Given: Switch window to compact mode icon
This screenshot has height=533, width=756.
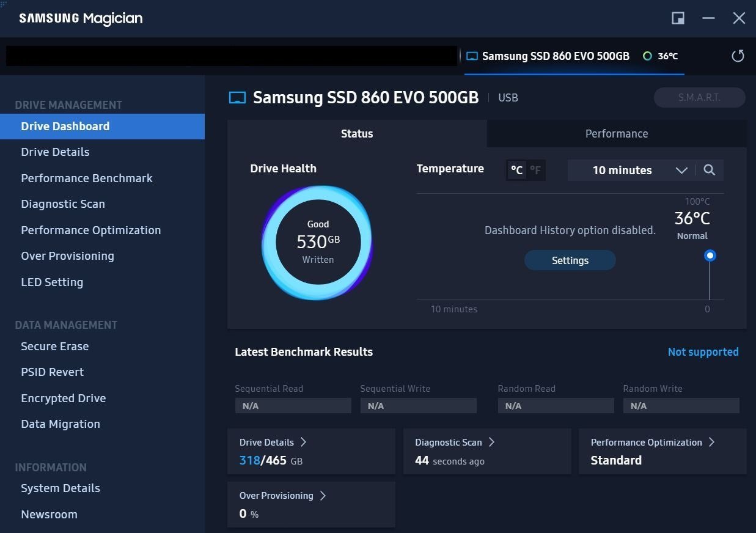Looking at the screenshot, I should click(678, 18).
